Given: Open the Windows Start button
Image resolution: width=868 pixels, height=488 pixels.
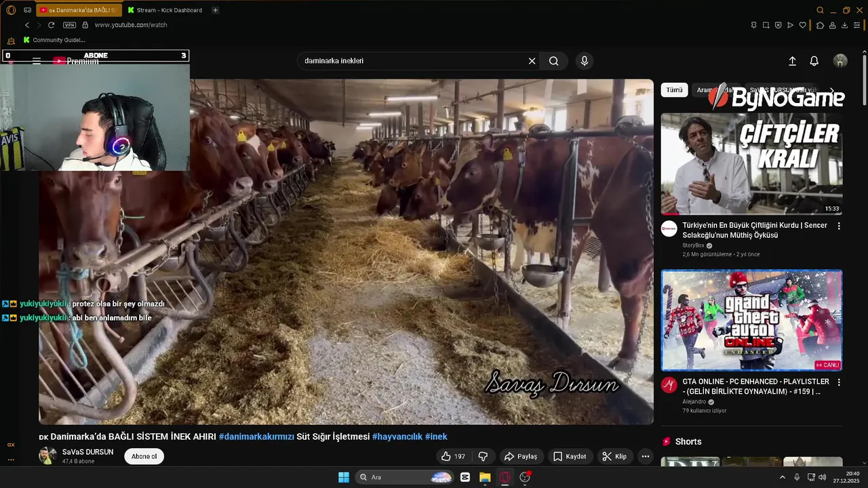Looking at the screenshot, I should (x=344, y=477).
